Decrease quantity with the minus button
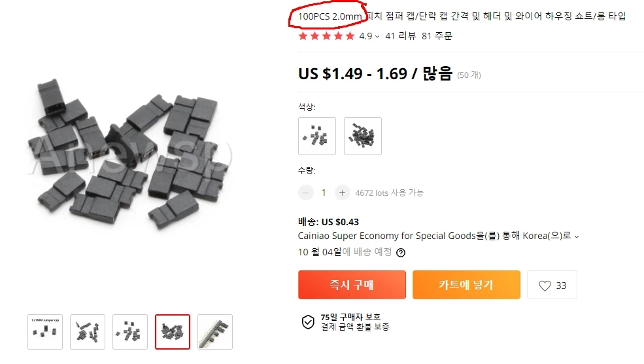This screenshot has height=364, width=644. (305, 192)
